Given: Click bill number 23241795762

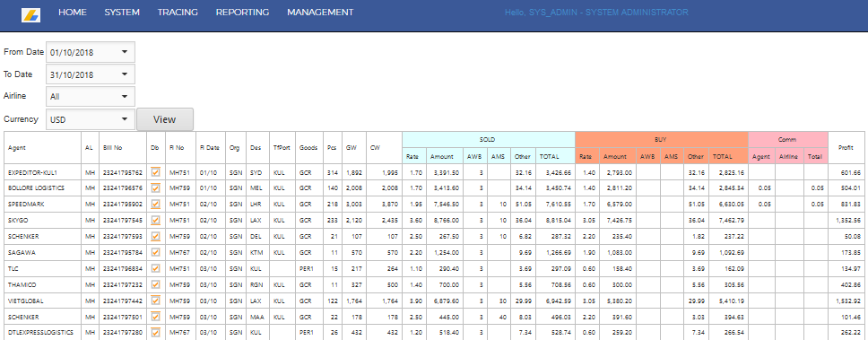Looking at the screenshot, I should click(x=123, y=173).
